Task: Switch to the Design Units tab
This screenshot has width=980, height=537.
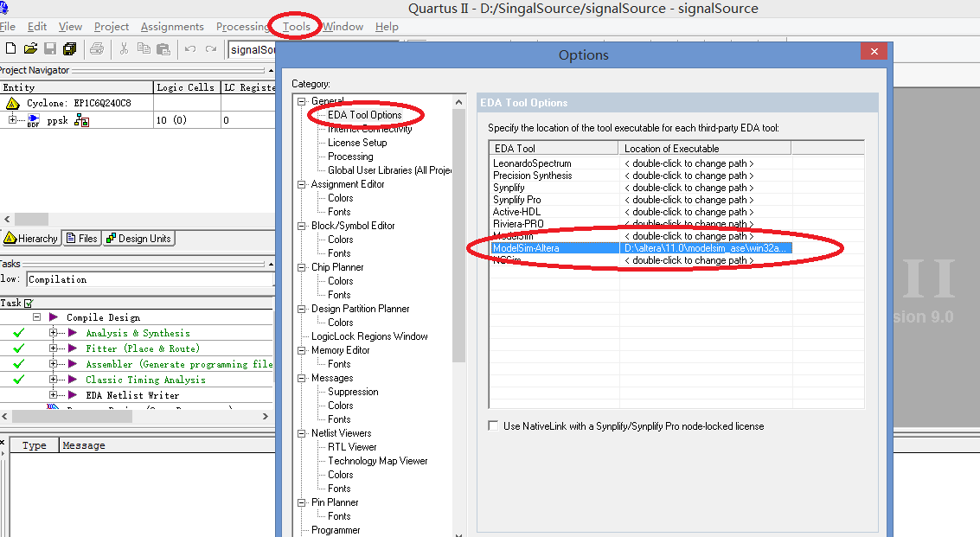Action: [x=138, y=238]
